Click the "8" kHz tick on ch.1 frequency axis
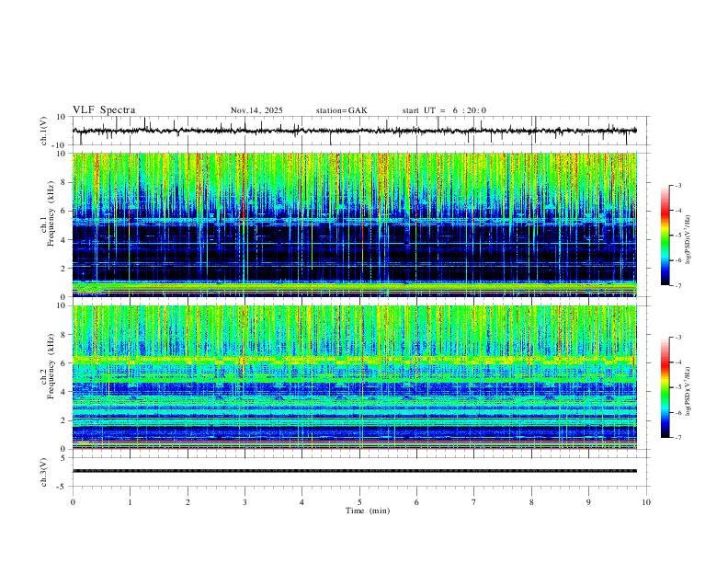The image size is (728, 563). click(64, 182)
